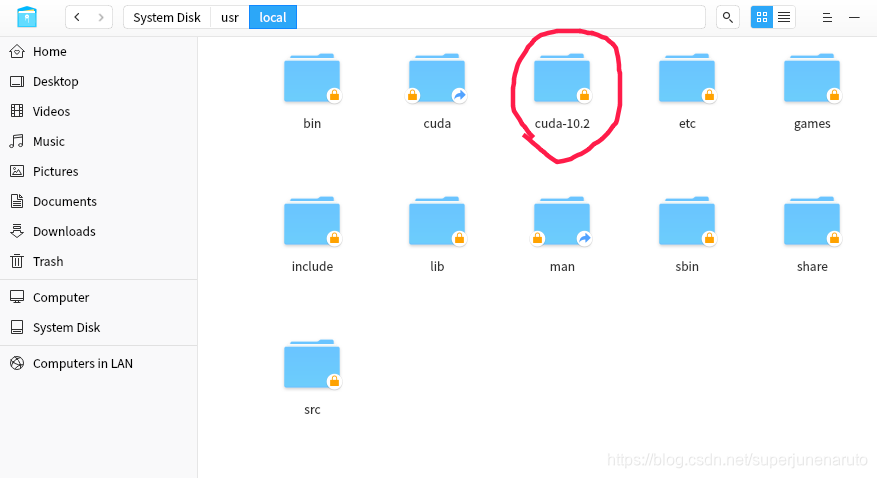Open the bin folder icon

[x=312, y=78]
